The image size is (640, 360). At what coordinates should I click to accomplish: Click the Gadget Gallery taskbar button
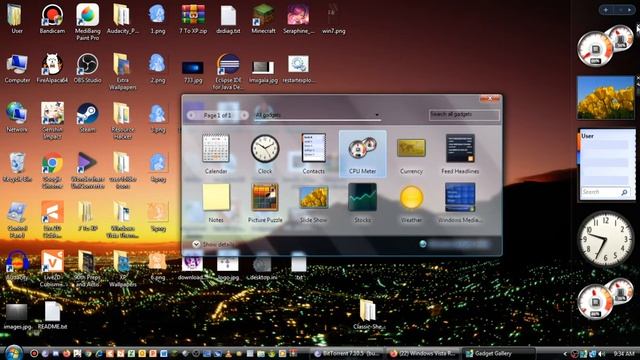coord(500,353)
